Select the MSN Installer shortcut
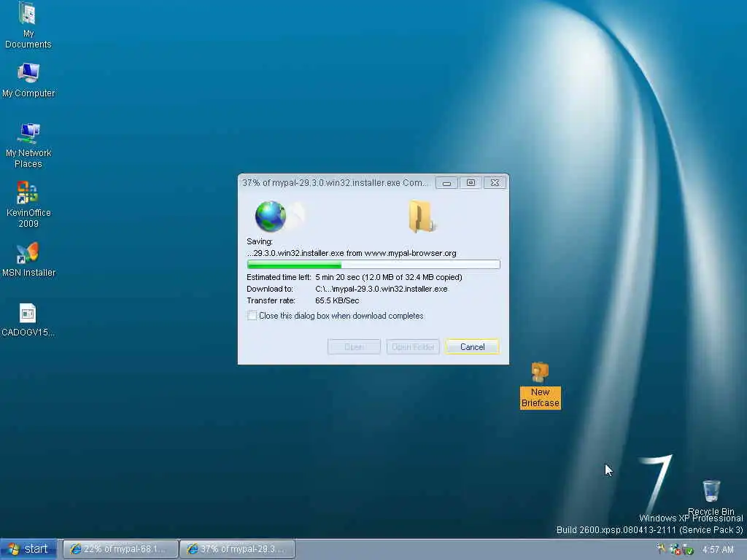This screenshot has height=560, width=747. [28, 260]
